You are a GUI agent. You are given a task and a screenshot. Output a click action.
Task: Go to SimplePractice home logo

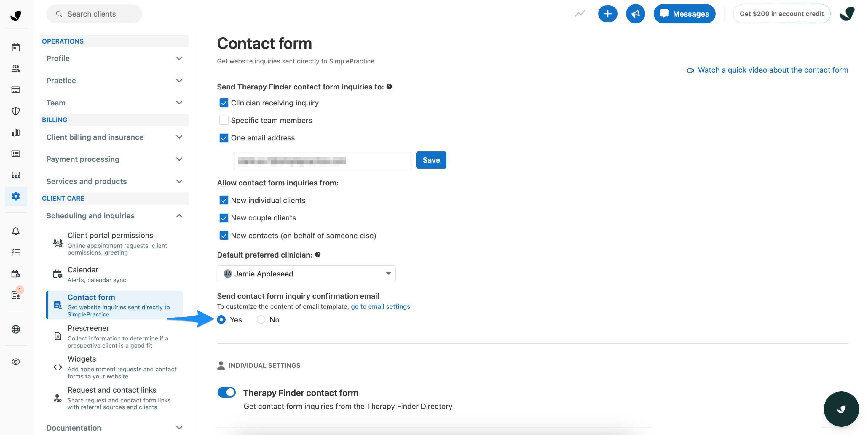coord(15,15)
